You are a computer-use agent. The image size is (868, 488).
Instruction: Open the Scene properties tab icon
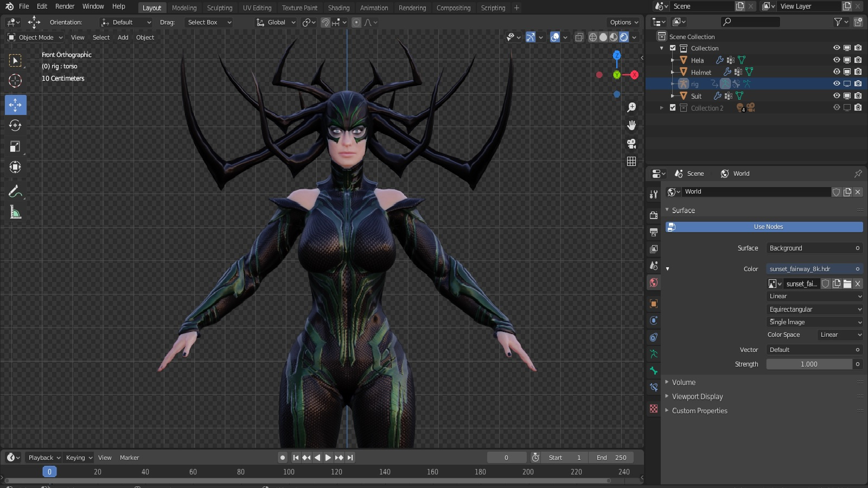coord(654,266)
